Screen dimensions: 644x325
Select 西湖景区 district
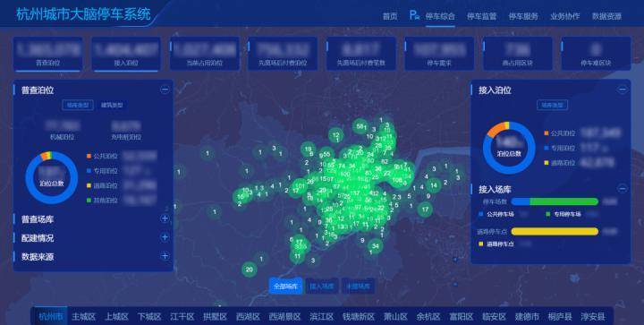click(x=284, y=317)
